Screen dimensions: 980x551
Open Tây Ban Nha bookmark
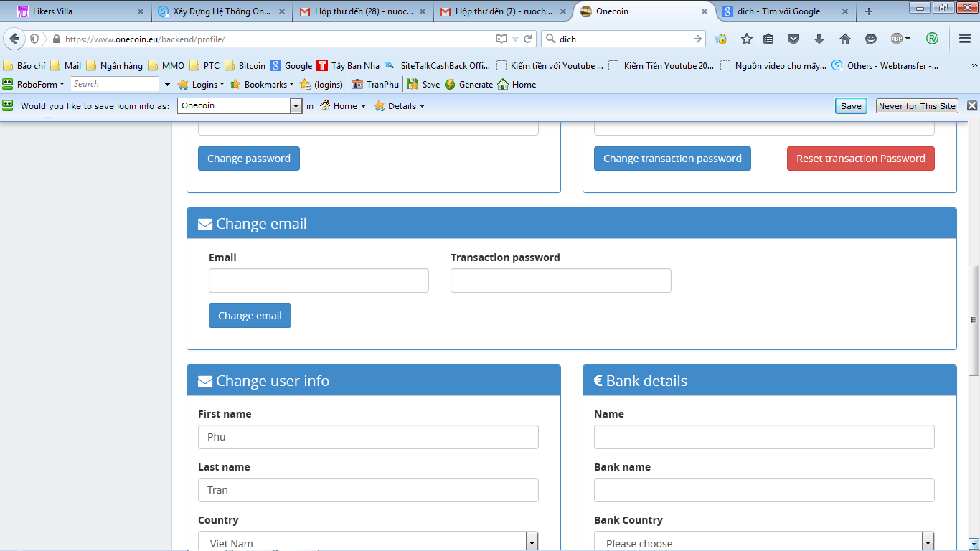[x=349, y=65]
